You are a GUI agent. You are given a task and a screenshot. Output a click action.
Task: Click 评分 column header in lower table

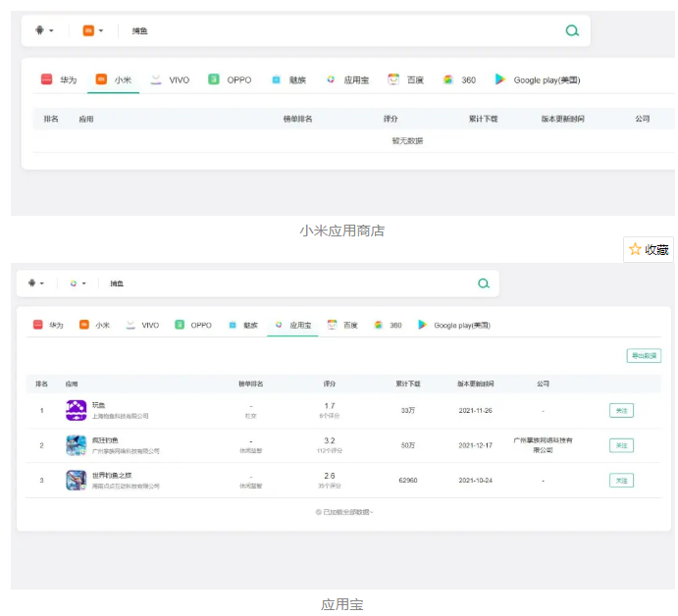[330, 384]
